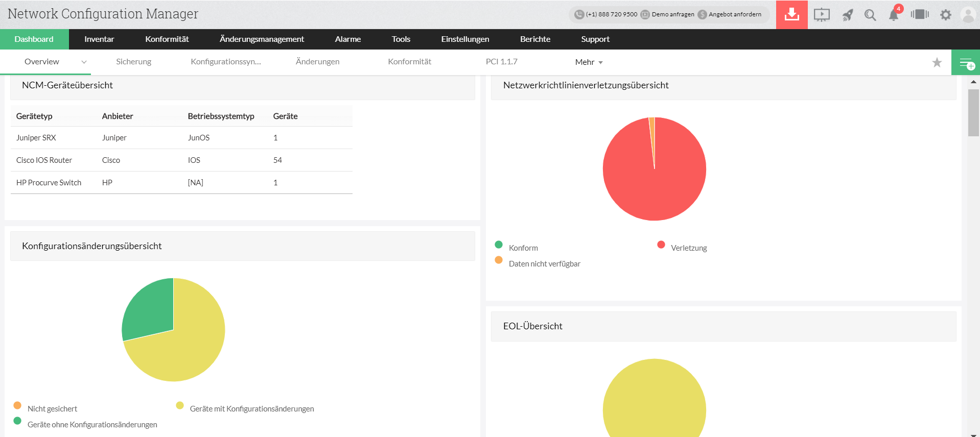Switch to the PCI 1.1.7 sub-tab
This screenshot has height=437, width=980.
501,62
